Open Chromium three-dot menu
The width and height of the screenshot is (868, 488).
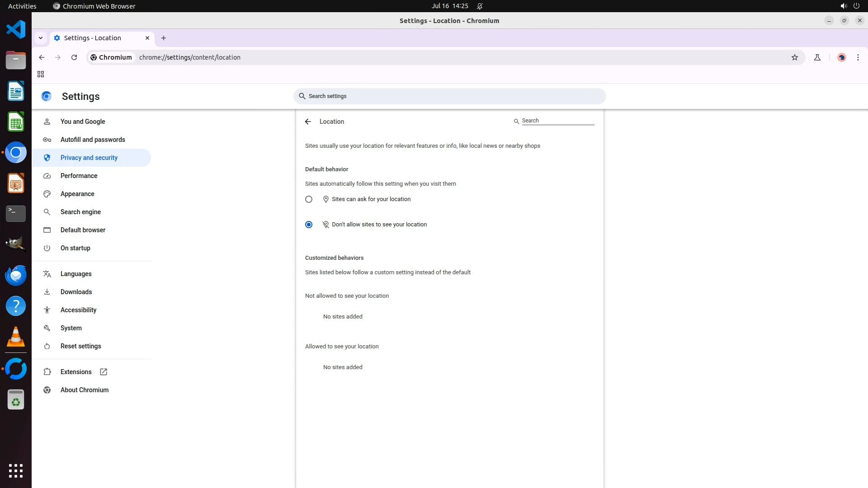858,57
